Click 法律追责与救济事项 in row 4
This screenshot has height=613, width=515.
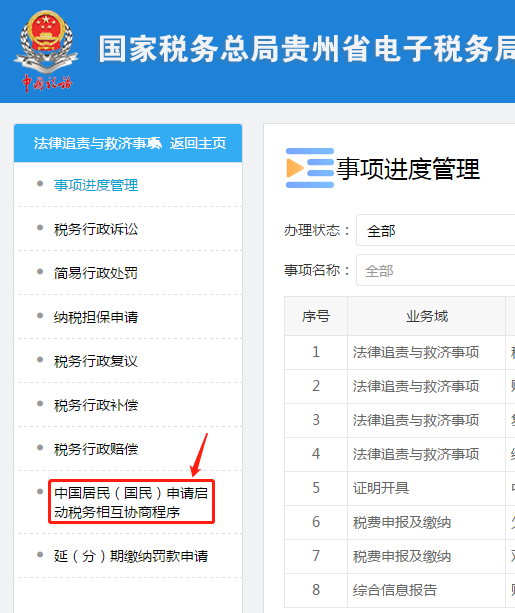(x=416, y=454)
